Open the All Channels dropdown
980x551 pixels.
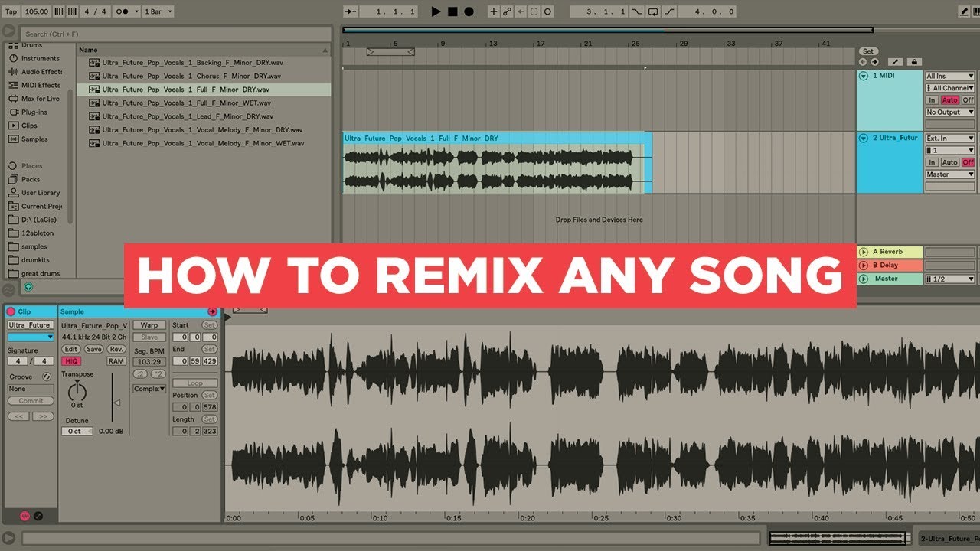coord(950,88)
